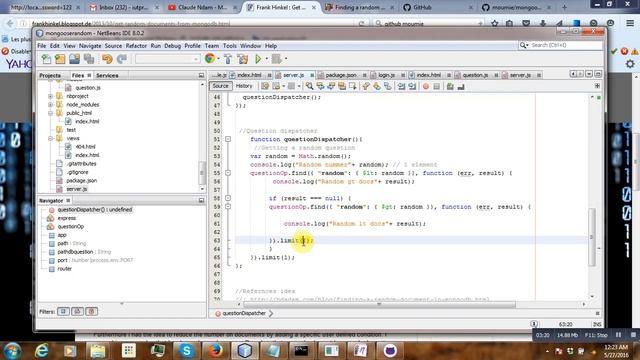
Task: Click the red Start Macro Recording icon
Action: [426, 86]
